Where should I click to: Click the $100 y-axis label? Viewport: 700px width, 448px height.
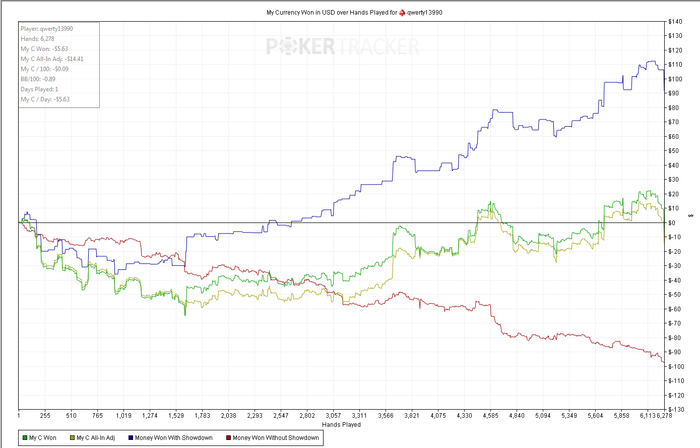pos(675,79)
